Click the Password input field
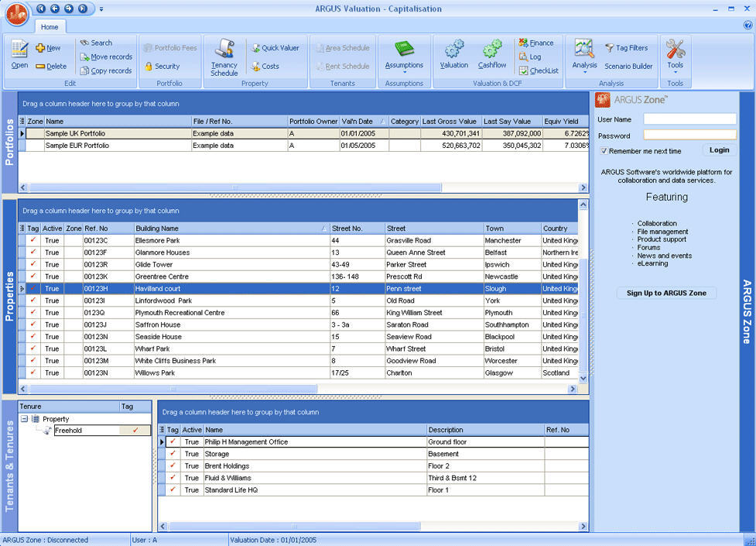The image size is (756, 546). (690, 136)
